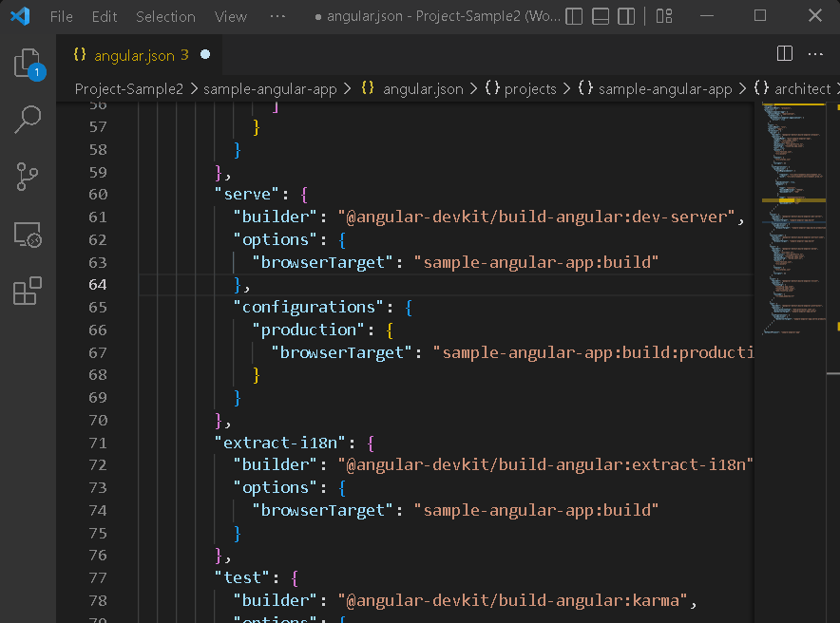Screen dimensions: 840x623
Task: Click the Split Editor Right icon
Action: point(784,53)
